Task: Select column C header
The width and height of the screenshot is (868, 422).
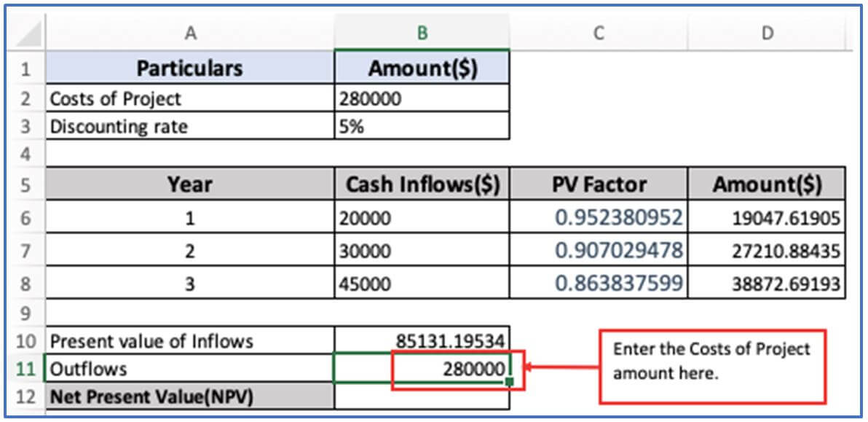Action: 598,34
